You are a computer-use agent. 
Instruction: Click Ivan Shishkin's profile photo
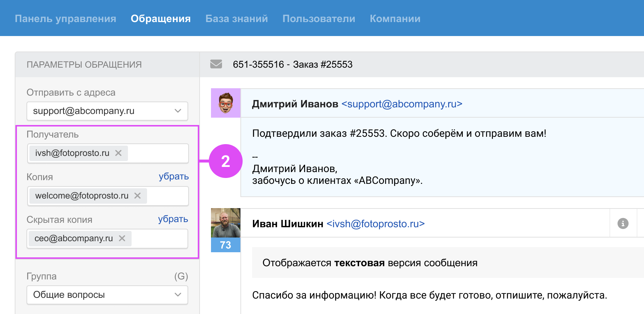pyautogui.click(x=225, y=223)
